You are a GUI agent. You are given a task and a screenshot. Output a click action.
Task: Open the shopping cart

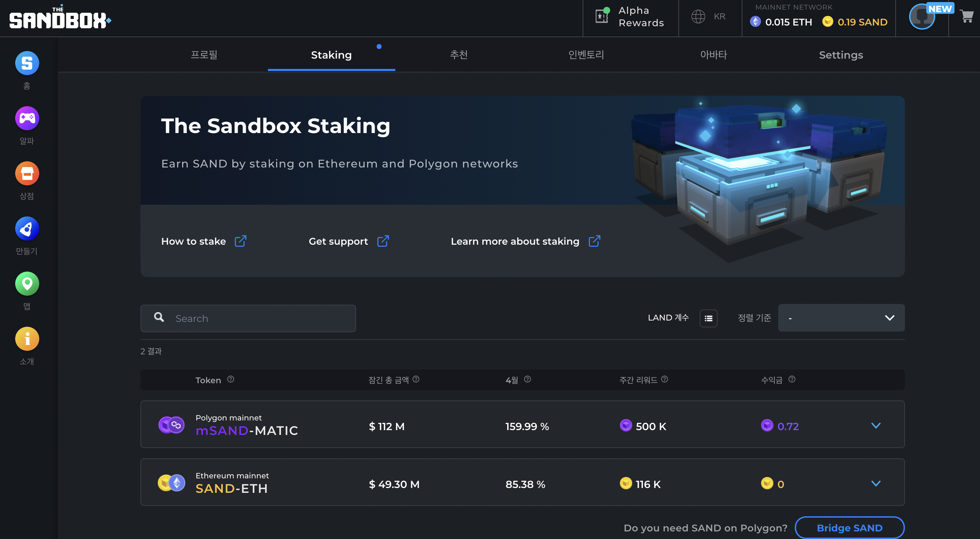967,16
